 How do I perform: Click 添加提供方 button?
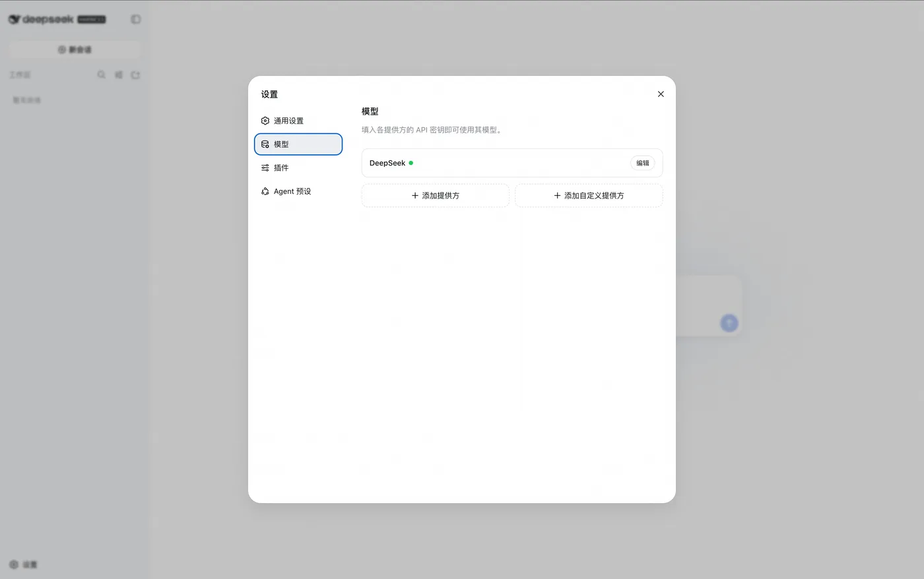436,196
